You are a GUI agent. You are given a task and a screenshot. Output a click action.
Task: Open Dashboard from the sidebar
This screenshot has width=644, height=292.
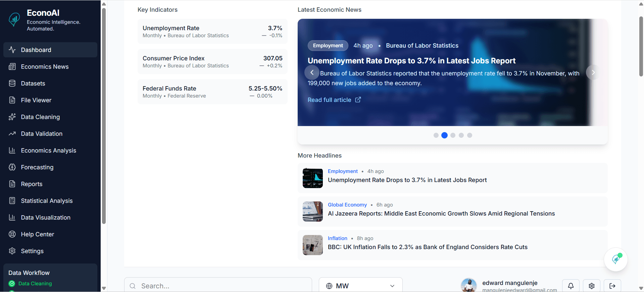pos(50,50)
